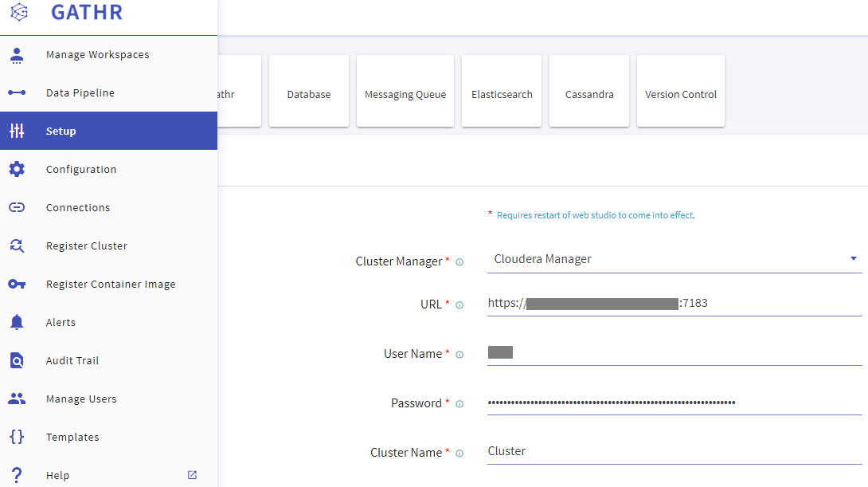Navigate to Connections
Image resolution: width=868 pixels, height=487 pixels.
pyautogui.click(x=108, y=207)
